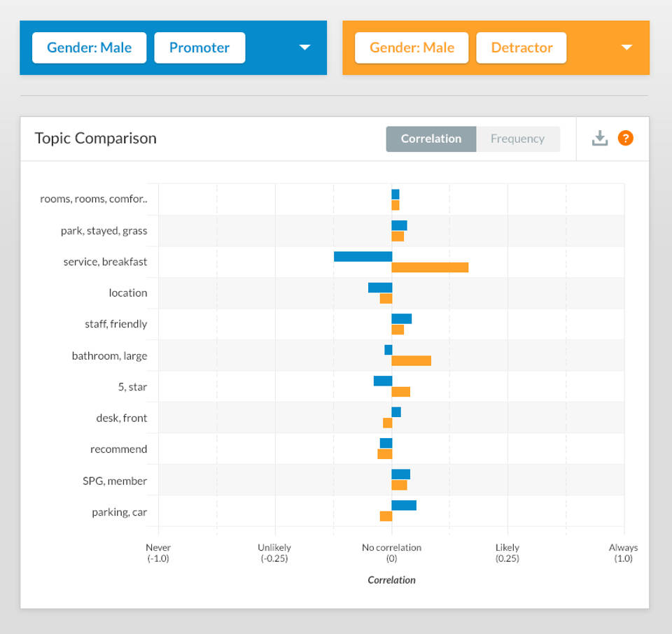The image size is (672, 634).
Task: Select the location topic label
Action: point(127,293)
